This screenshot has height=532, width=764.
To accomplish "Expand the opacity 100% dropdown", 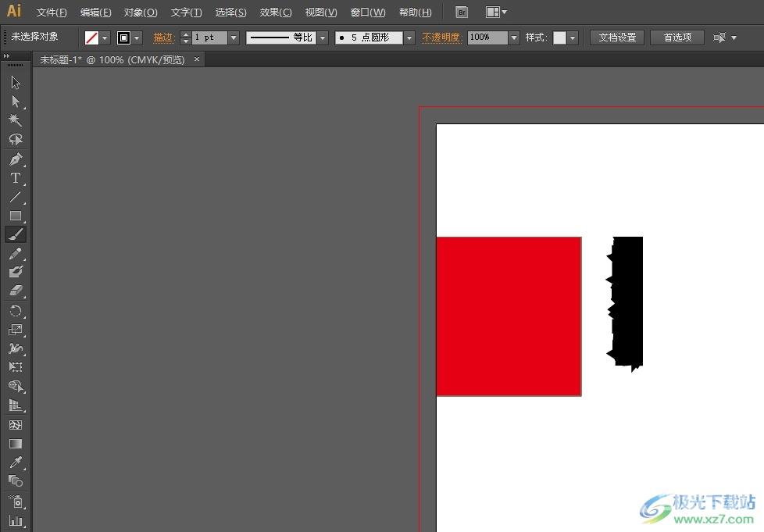I will point(514,37).
